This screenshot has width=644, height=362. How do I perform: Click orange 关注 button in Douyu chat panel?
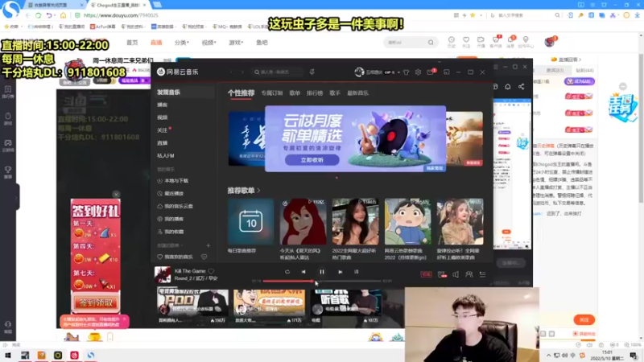[584, 319]
